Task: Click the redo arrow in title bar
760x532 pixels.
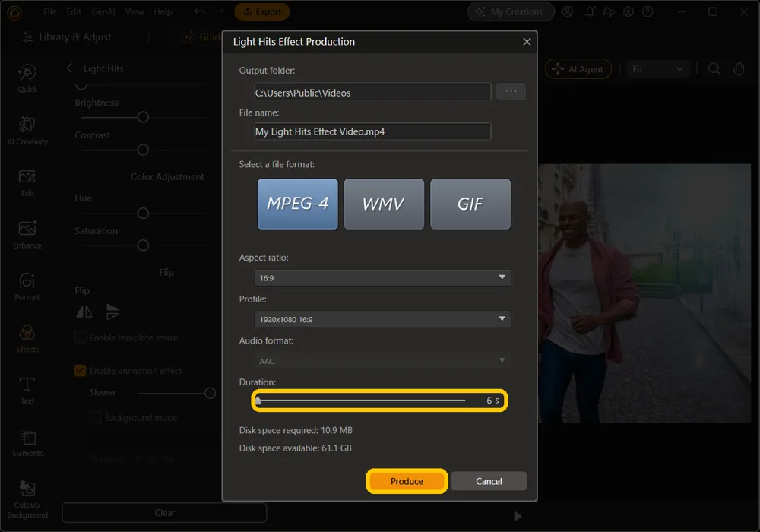Action: coord(219,11)
